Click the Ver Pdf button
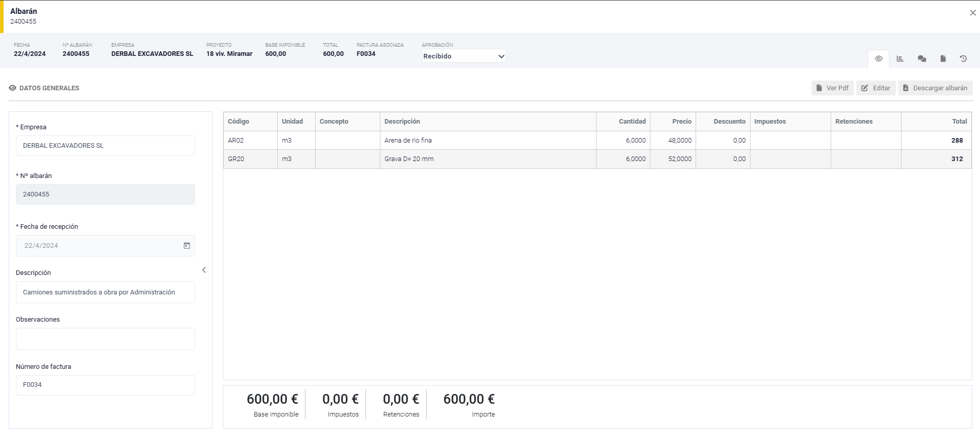 pos(832,88)
